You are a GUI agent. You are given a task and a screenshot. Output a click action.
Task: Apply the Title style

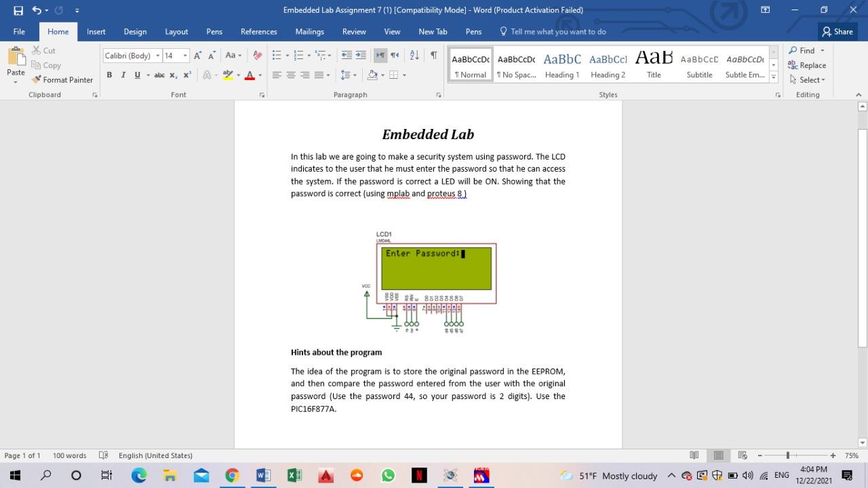[x=654, y=65]
